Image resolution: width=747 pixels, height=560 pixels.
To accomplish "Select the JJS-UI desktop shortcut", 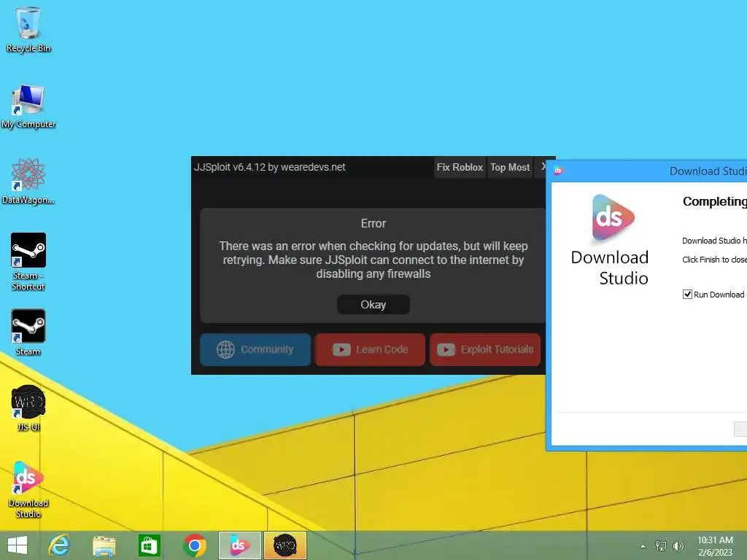I will 28,408.
